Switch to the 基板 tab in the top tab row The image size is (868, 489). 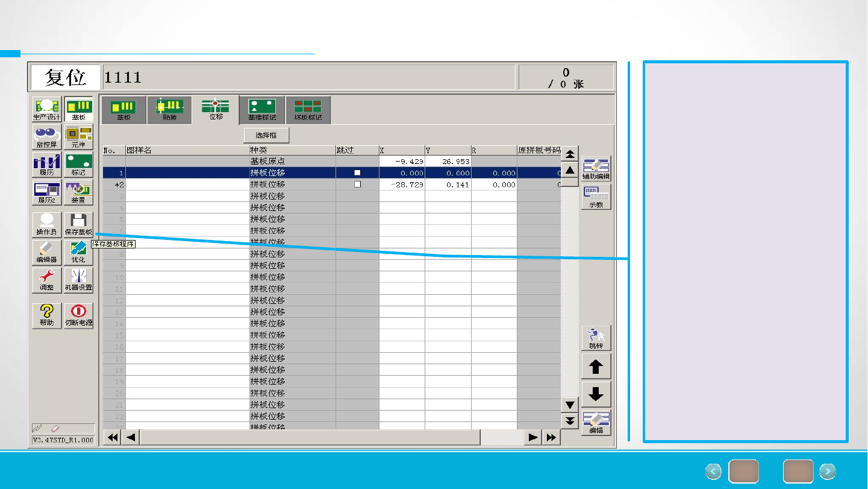click(x=123, y=110)
